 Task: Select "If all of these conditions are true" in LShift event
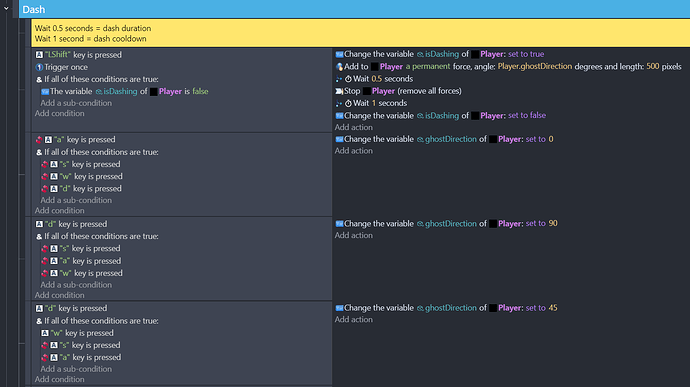point(101,79)
